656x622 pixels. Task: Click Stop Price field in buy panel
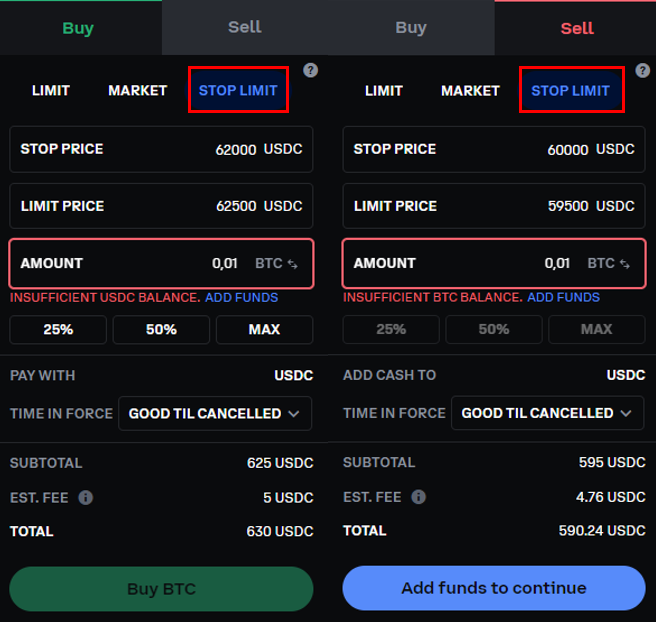point(161,149)
